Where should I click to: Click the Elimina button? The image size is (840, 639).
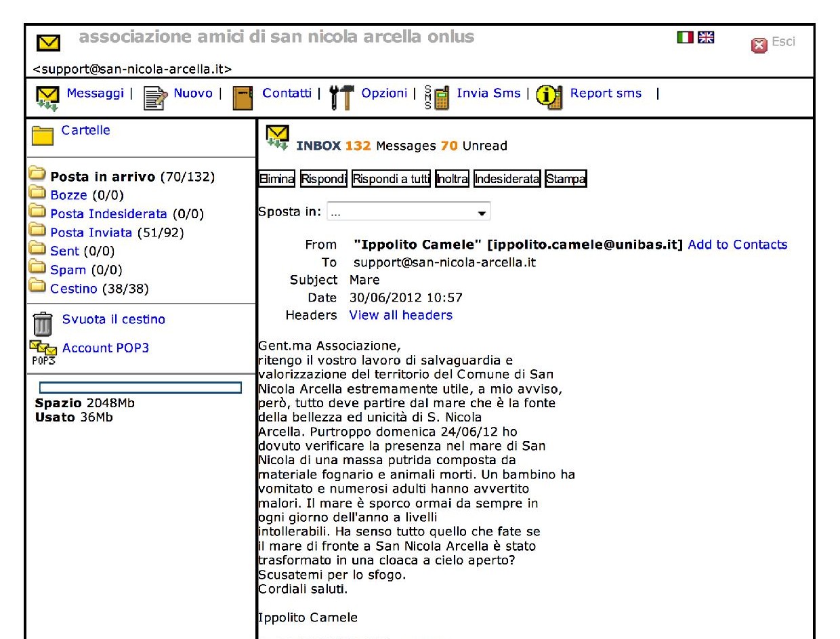point(278,179)
